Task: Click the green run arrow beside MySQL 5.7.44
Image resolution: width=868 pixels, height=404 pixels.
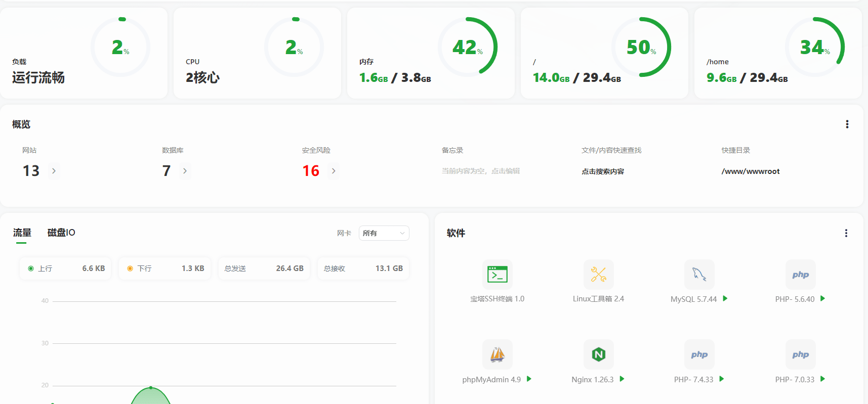Action: tap(725, 299)
